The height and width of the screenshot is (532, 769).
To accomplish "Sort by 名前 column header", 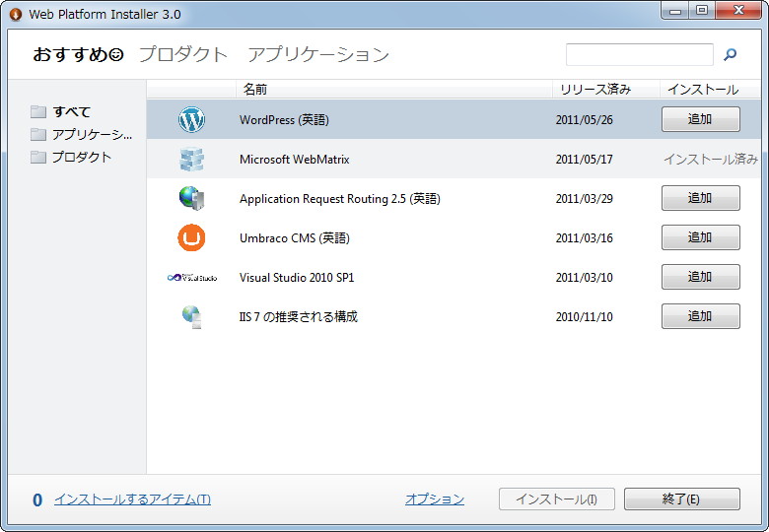I will pos(394,89).
